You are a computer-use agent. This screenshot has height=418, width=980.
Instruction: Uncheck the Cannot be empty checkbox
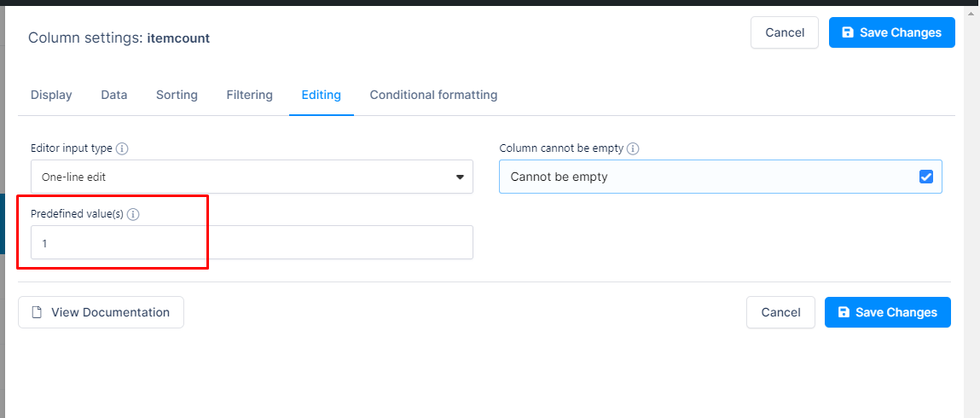coord(925,177)
